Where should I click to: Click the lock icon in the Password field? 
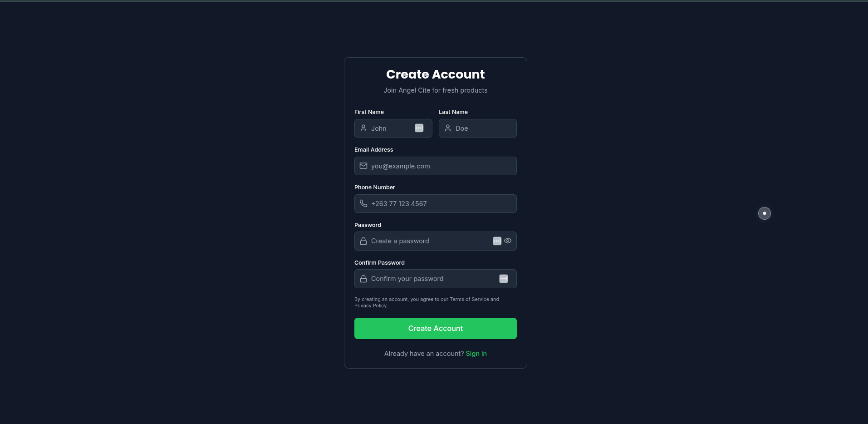[x=363, y=241]
